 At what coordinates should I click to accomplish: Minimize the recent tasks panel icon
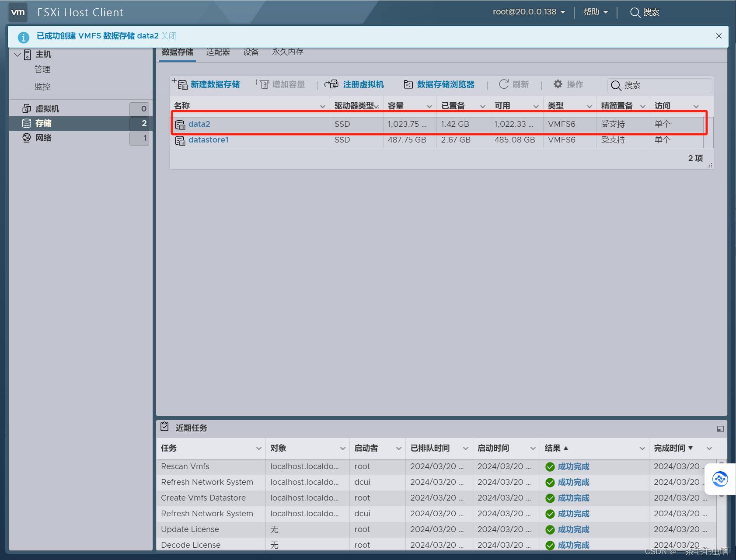720,429
